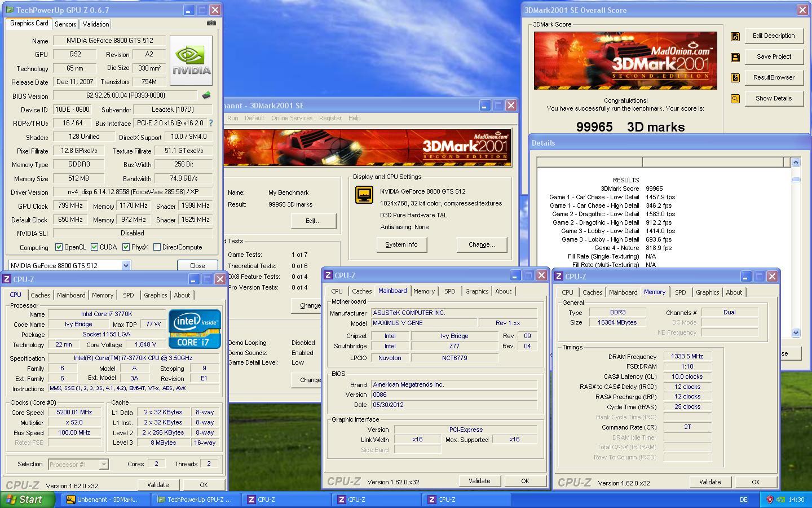812x508 pixels.
Task: Click the NVIDIA tray icon
Action: pyautogui.click(x=780, y=500)
